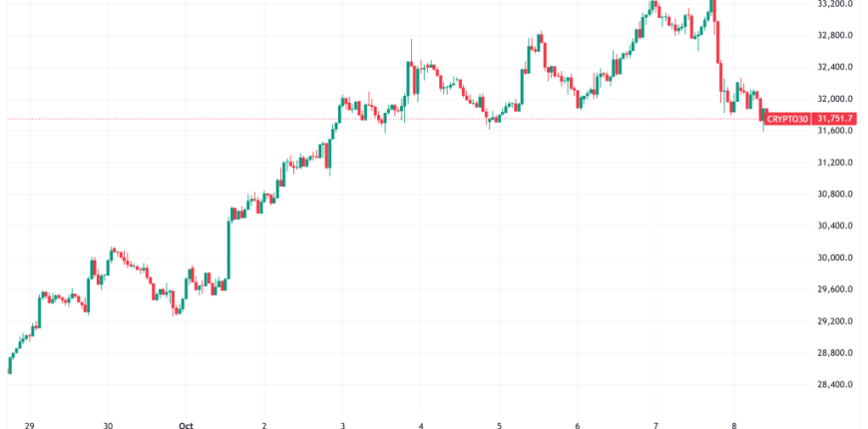868x429 pixels.
Task: Click date 8 on the time axis
Action: tap(733, 422)
